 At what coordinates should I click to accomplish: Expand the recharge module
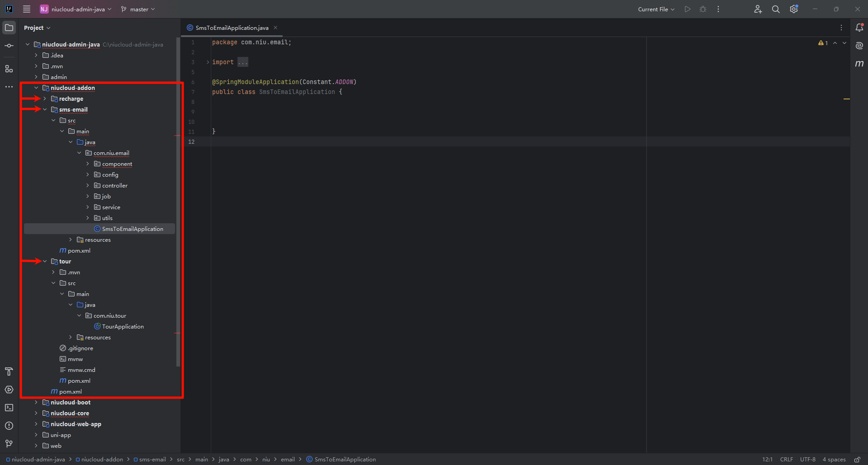click(x=45, y=99)
